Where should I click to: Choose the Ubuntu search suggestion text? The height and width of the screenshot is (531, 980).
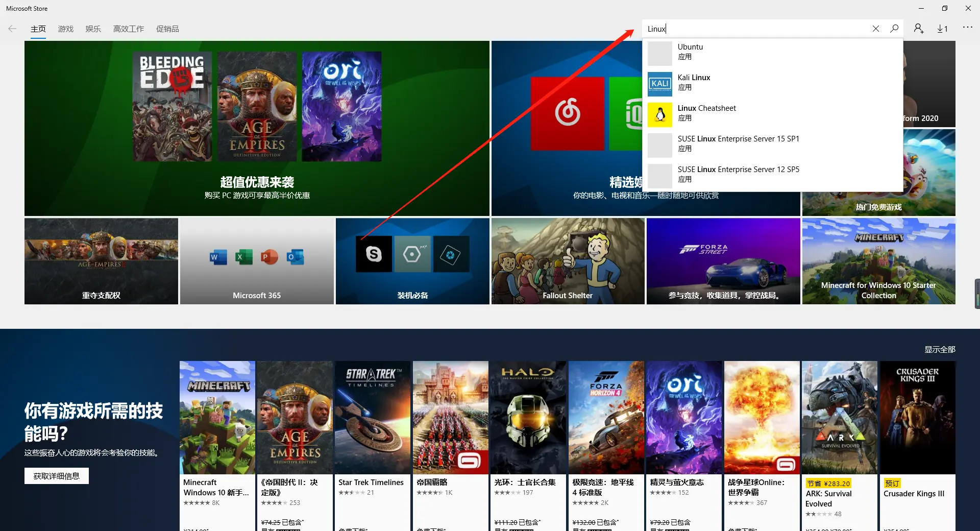point(690,47)
